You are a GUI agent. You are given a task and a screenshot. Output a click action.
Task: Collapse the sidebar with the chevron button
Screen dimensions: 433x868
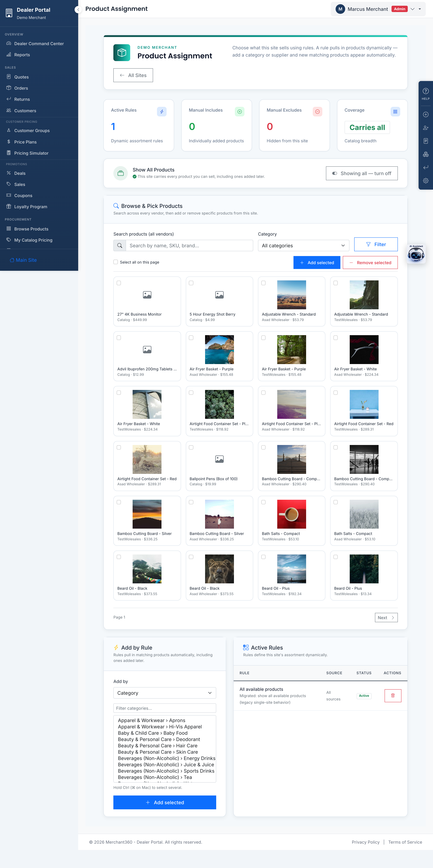pos(78,9)
